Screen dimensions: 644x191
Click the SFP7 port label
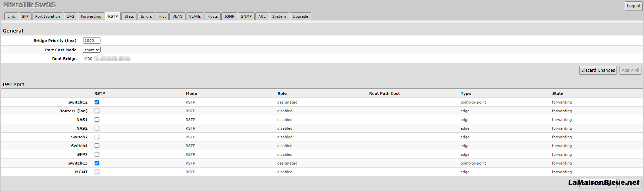coord(82,154)
